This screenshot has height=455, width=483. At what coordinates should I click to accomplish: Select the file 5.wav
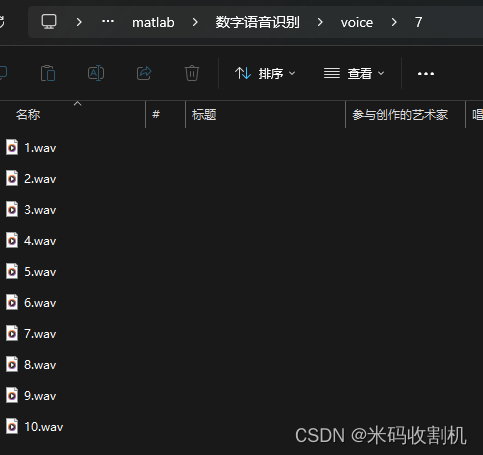pos(31,272)
